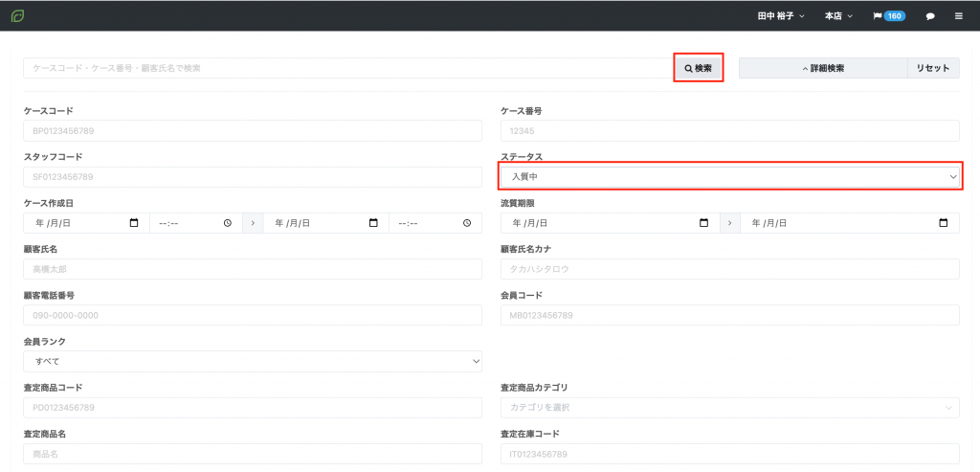Open calendar picker for 流質期限 start date
Screen dimensions: 980x472
(704, 223)
